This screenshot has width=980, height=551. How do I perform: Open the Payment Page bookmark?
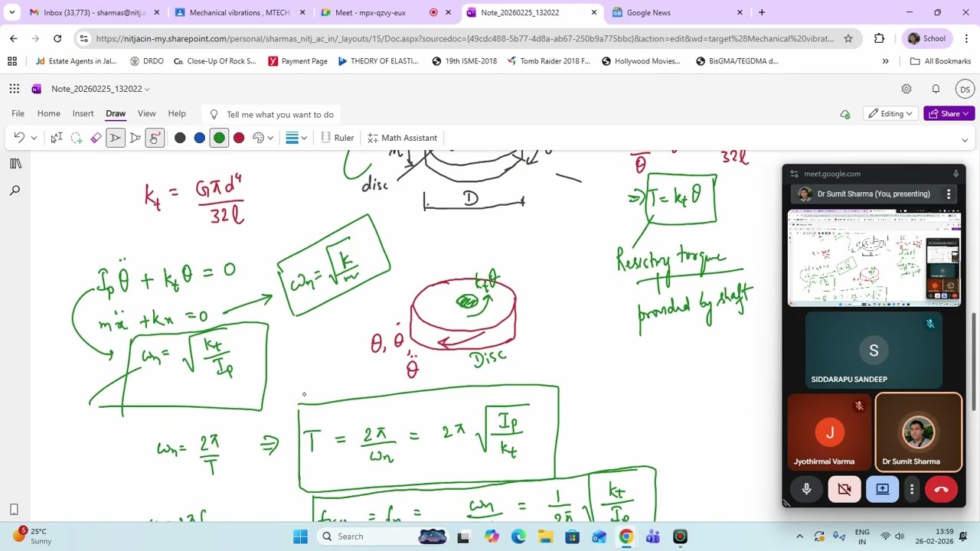click(x=298, y=61)
